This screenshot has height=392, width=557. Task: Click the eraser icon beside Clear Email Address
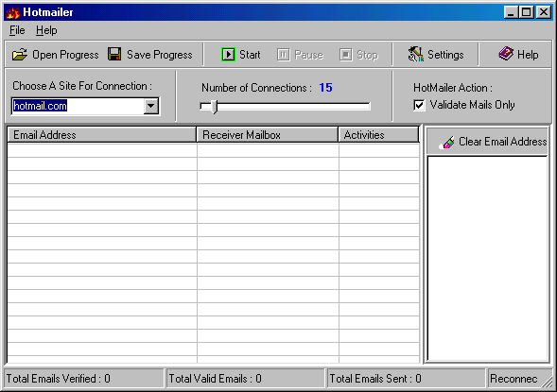[447, 143]
